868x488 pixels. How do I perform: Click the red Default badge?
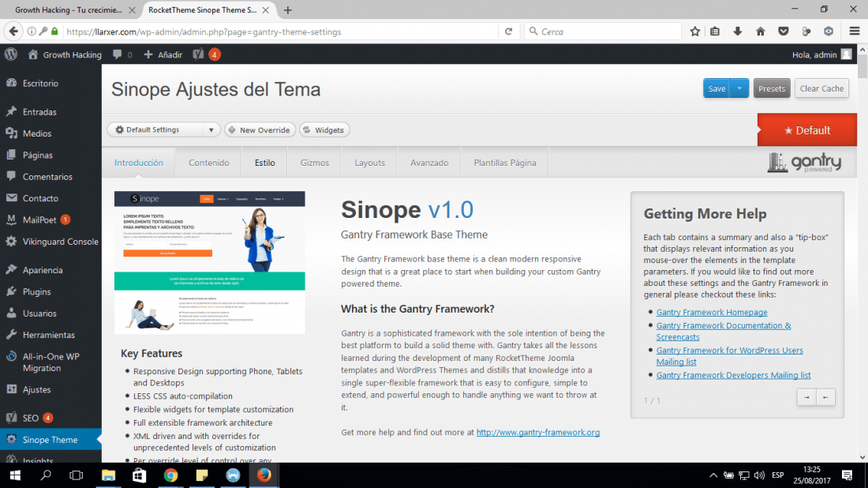pos(807,130)
